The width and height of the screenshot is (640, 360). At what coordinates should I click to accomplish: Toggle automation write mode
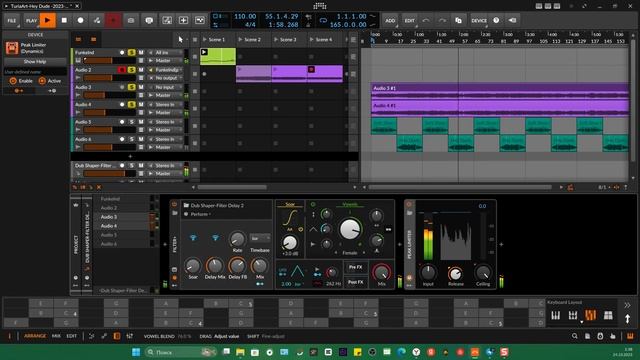(x=97, y=20)
